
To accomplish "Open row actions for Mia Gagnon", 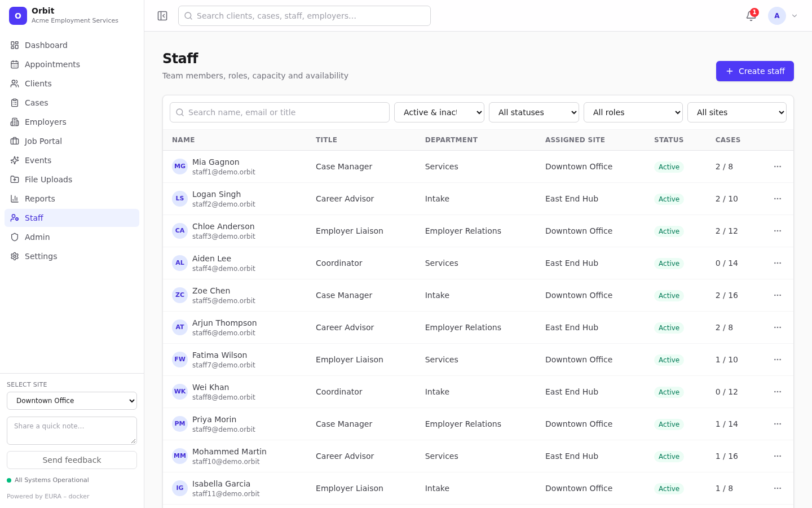I will point(778,167).
